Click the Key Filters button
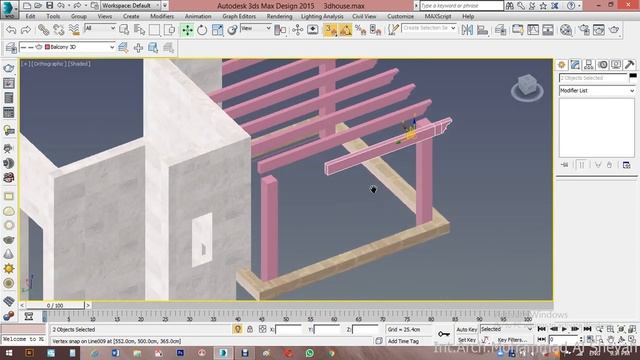Image resolution: width=640 pixels, height=360 pixels. coord(512,340)
